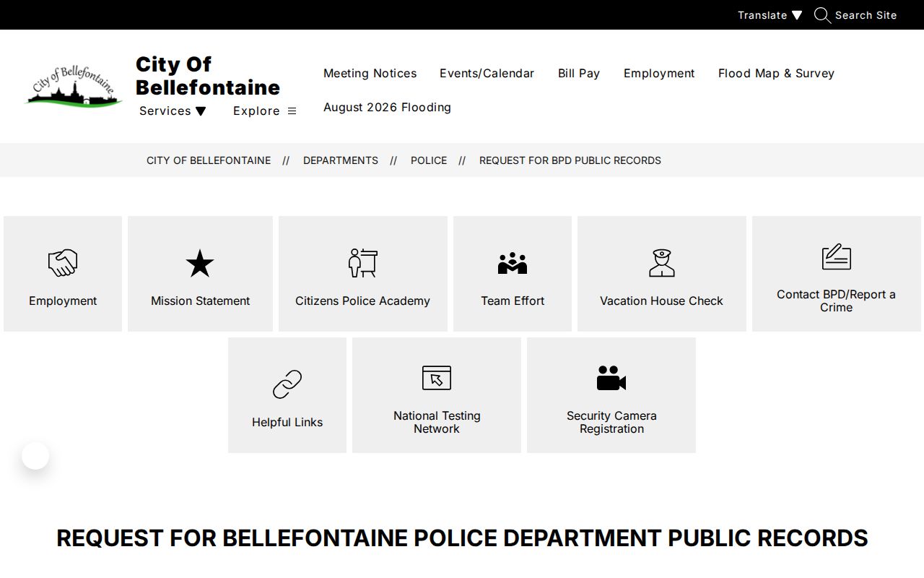Follow the Departments breadcrumb link
The width and height of the screenshot is (924, 578).
coord(341,160)
